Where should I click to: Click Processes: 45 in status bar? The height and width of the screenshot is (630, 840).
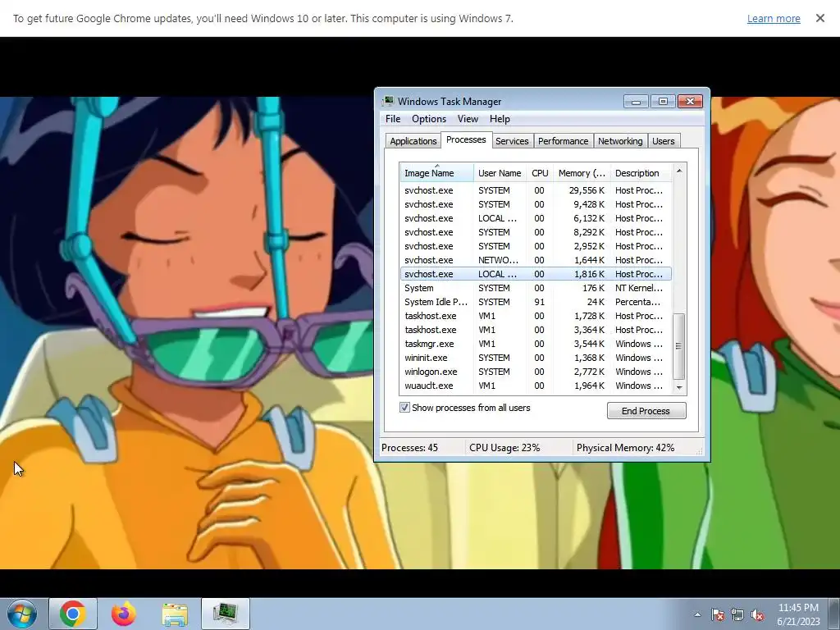(410, 448)
